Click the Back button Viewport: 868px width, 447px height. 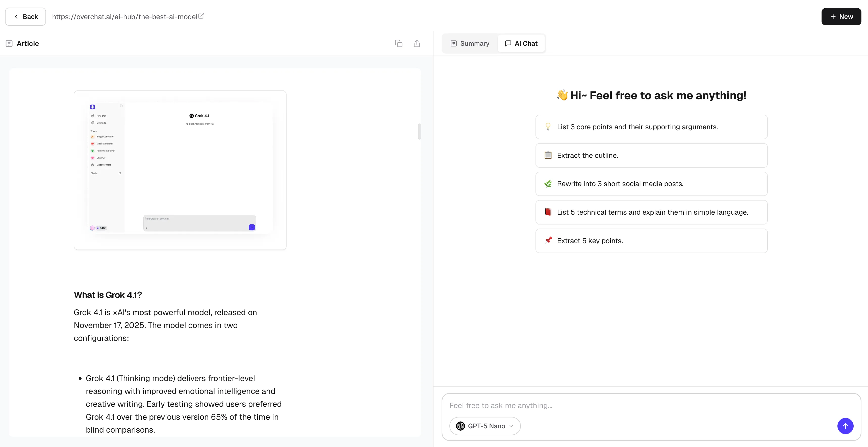coord(25,16)
